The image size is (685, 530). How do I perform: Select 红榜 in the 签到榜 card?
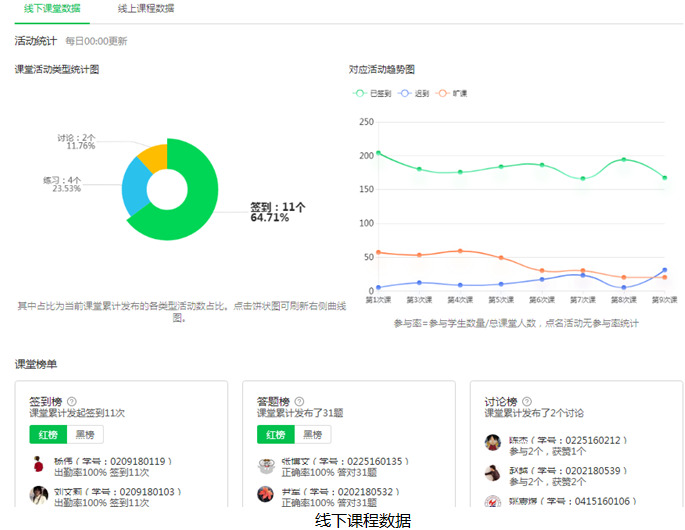pyautogui.click(x=48, y=434)
